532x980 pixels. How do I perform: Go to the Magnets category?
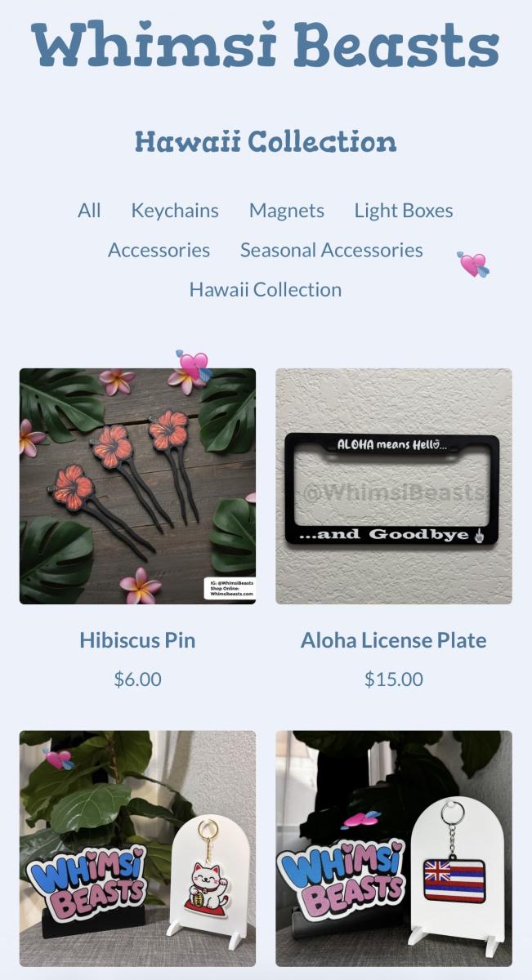pos(287,211)
